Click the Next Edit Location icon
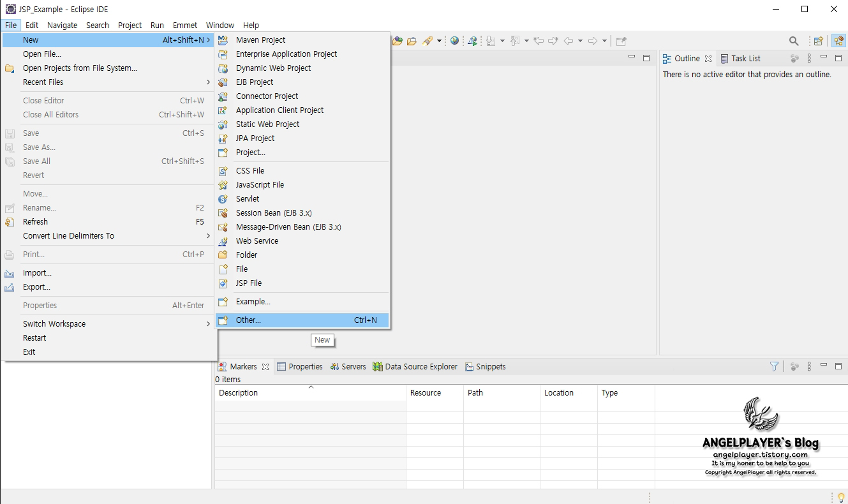This screenshot has width=848, height=504. pyautogui.click(x=553, y=41)
